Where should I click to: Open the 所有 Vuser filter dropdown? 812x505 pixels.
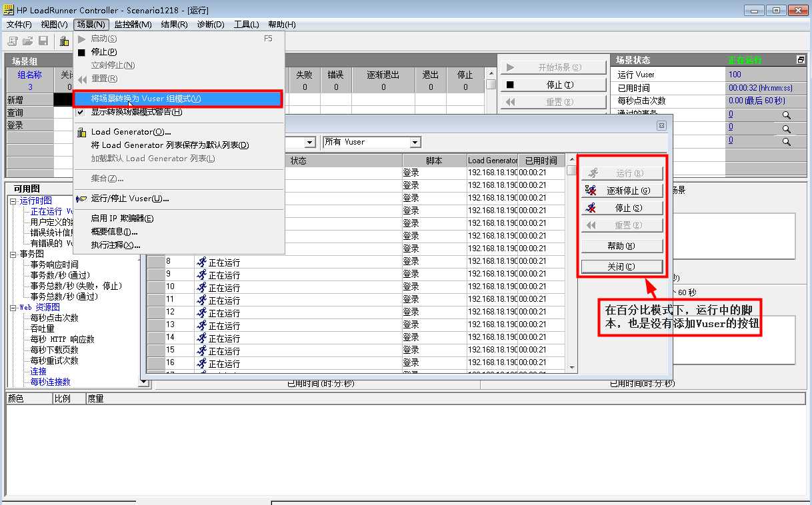[415, 143]
